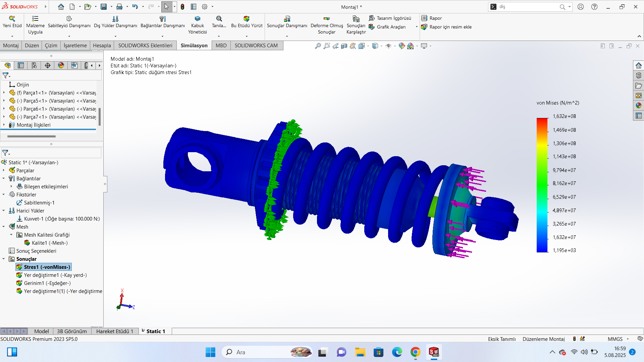The height and width of the screenshot is (362, 644).
Task: Switch to the Çizim ribbon tab
Action: tap(51, 46)
